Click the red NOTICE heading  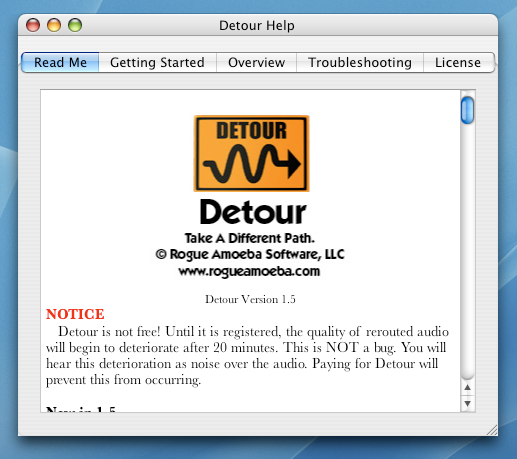[x=75, y=314]
